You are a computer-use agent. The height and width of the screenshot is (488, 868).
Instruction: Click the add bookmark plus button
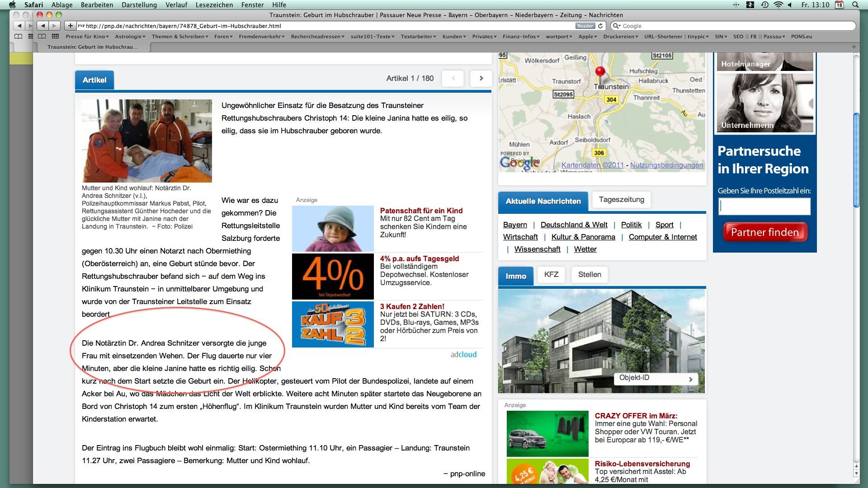pyautogui.click(x=70, y=26)
